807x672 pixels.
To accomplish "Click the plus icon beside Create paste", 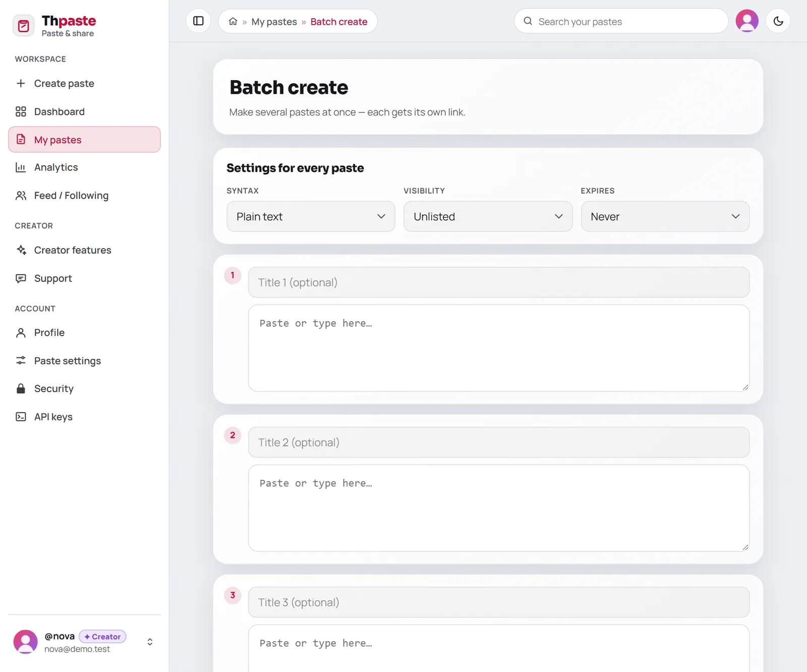I will [x=21, y=83].
